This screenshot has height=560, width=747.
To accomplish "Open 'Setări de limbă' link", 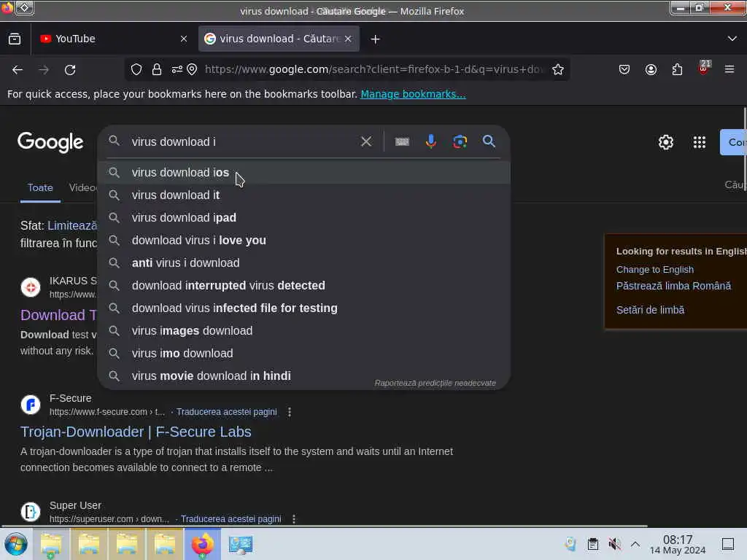I will 650,310.
